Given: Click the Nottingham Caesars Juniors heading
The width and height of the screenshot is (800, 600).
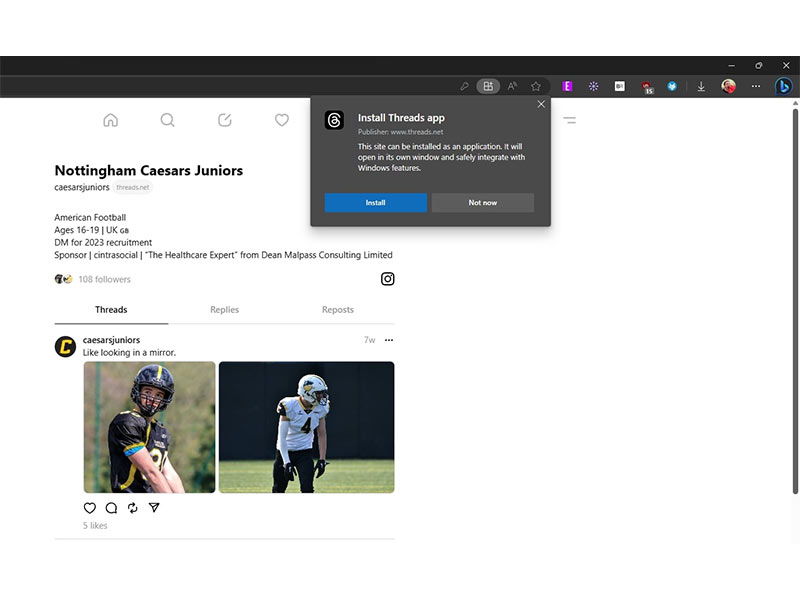Looking at the screenshot, I should point(149,170).
